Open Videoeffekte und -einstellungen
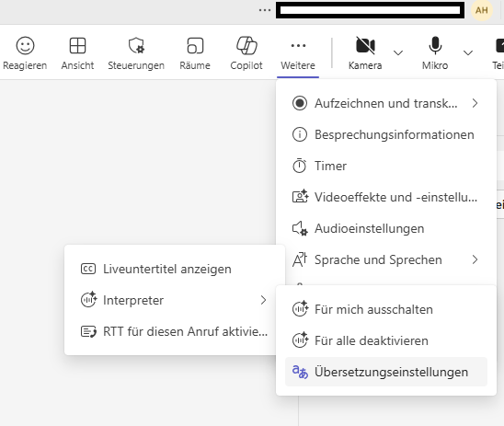Viewport: 504px width, 426px height. 385,197
